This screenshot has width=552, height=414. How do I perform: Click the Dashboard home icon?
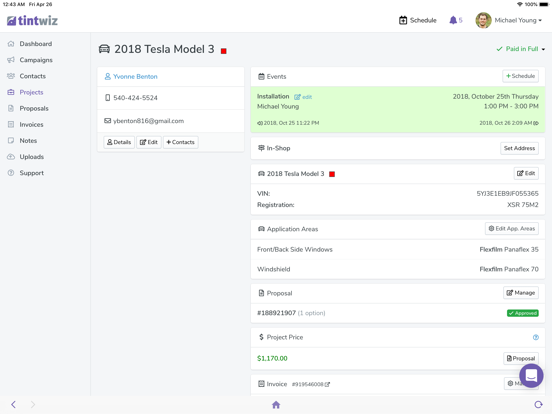pyautogui.click(x=11, y=44)
